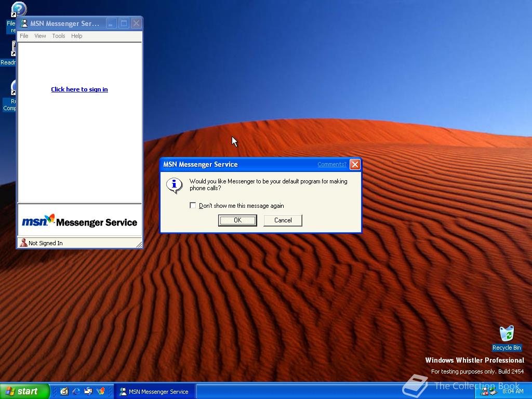Viewport: 532px width, 399px height.
Task: Click the msn Messenger Service logo banner
Action: [79, 221]
